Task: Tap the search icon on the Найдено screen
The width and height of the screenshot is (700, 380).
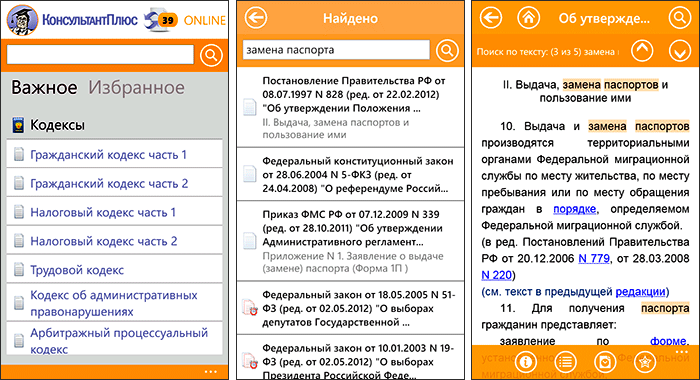Action: tap(447, 50)
